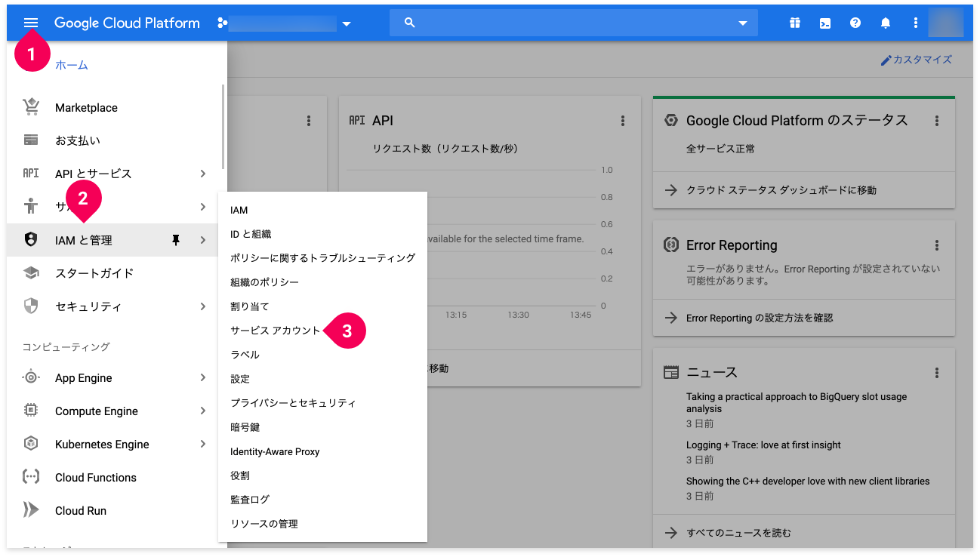Open top bar more options icon
This screenshot has height=557, width=980.
[x=916, y=23]
